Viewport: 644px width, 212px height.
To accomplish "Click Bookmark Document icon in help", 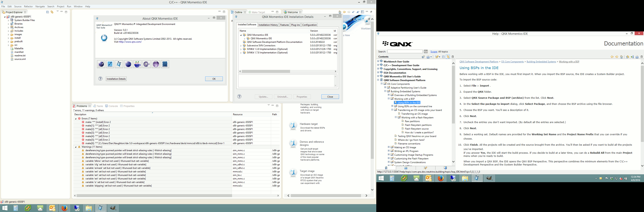I will [x=632, y=57].
